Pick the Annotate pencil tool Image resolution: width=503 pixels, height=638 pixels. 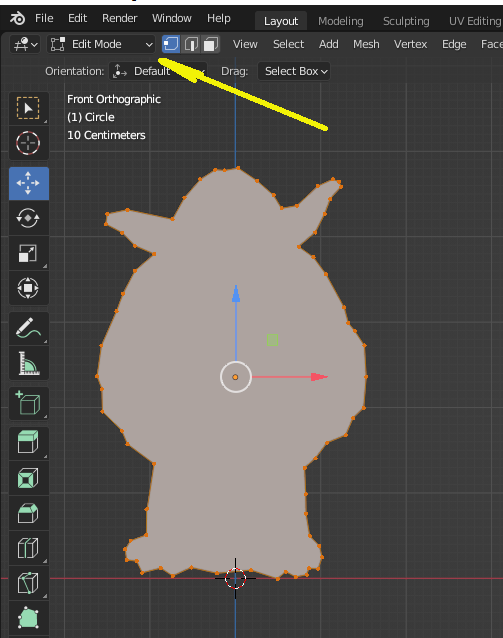click(28, 328)
